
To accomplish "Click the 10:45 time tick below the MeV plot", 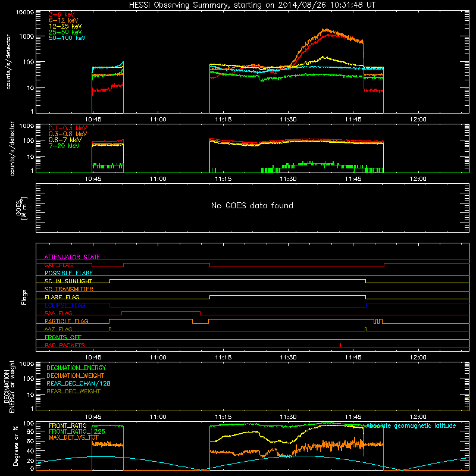I will (93, 179).
